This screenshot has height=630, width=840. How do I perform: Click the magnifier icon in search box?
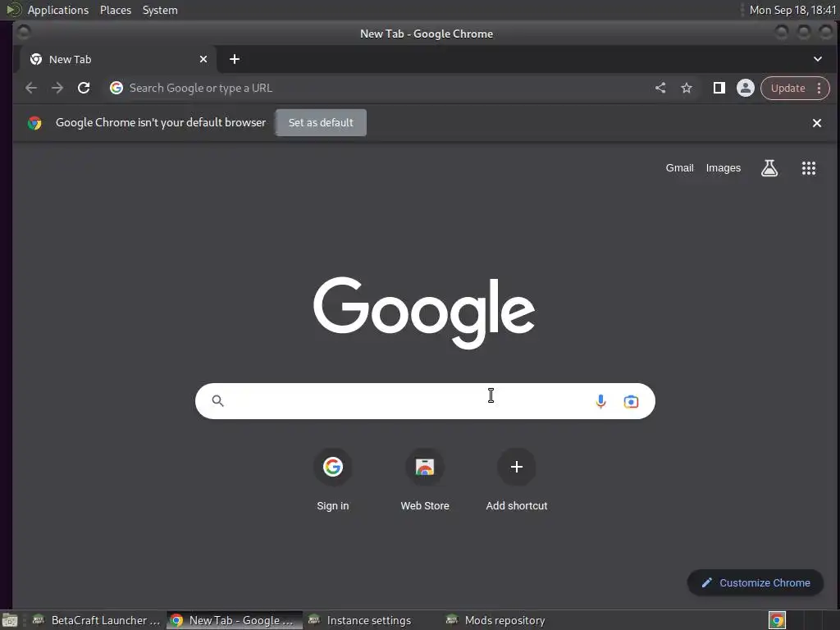pos(217,400)
